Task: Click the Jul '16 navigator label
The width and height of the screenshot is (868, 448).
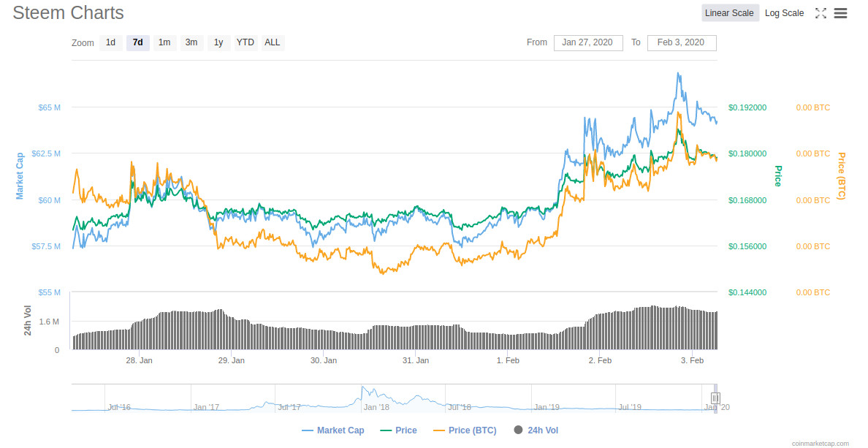Action: [120, 407]
